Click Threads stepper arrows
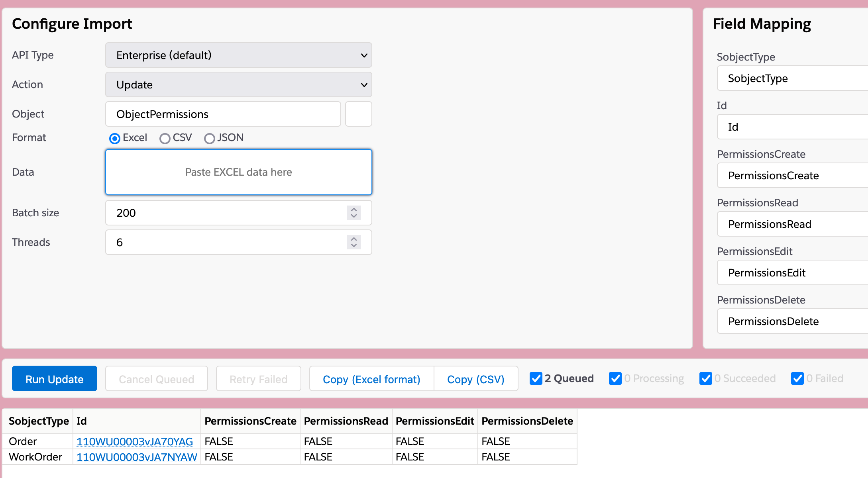868x478 pixels. click(353, 242)
